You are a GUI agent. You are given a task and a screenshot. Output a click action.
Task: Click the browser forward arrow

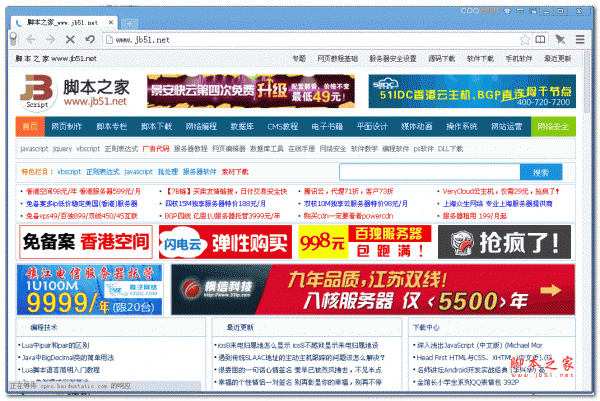50,39
